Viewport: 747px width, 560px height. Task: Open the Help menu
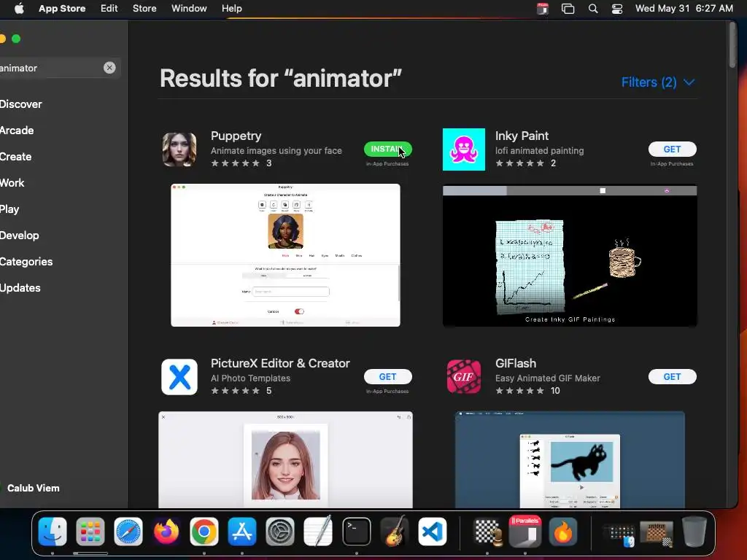click(231, 8)
